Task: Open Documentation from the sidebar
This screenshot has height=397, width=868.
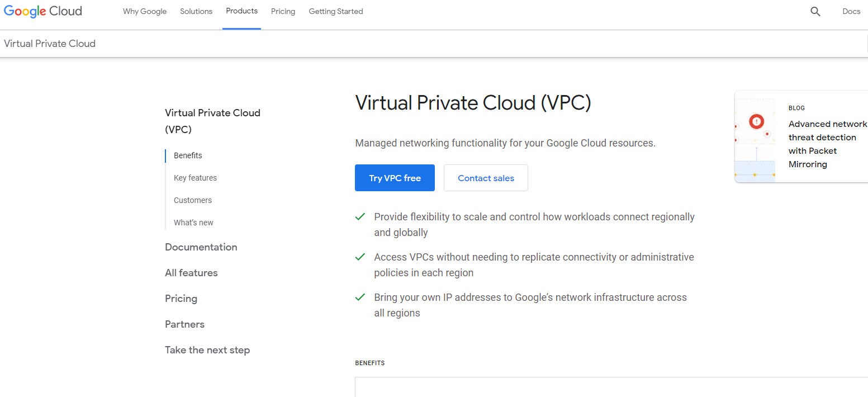Action: 201,247
